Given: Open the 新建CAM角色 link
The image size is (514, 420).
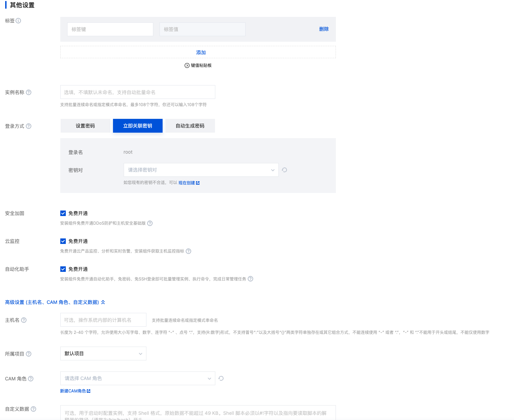Looking at the screenshot, I should 75,391.
